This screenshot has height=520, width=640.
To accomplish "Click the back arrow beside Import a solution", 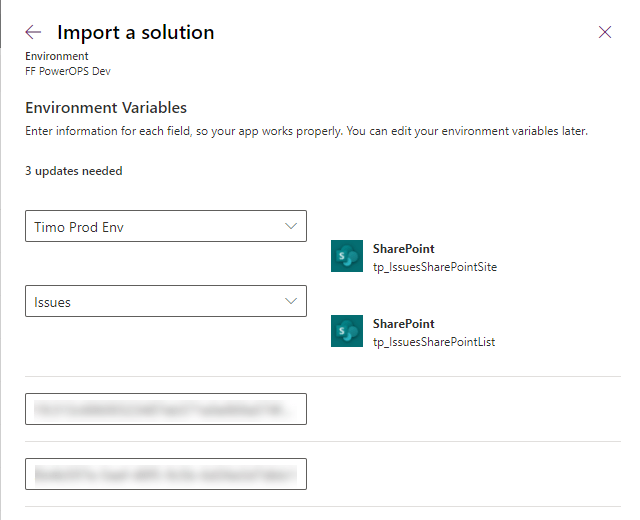I will click(33, 32).
